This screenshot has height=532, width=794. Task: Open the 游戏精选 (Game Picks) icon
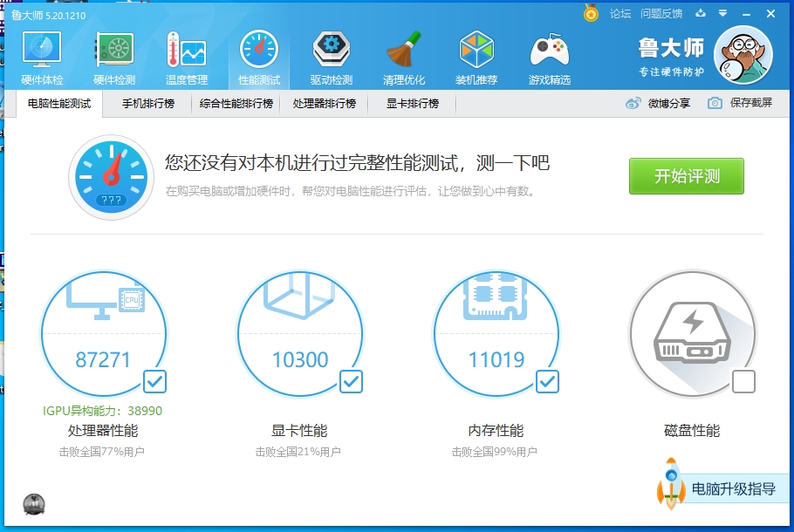click(549, 55)
